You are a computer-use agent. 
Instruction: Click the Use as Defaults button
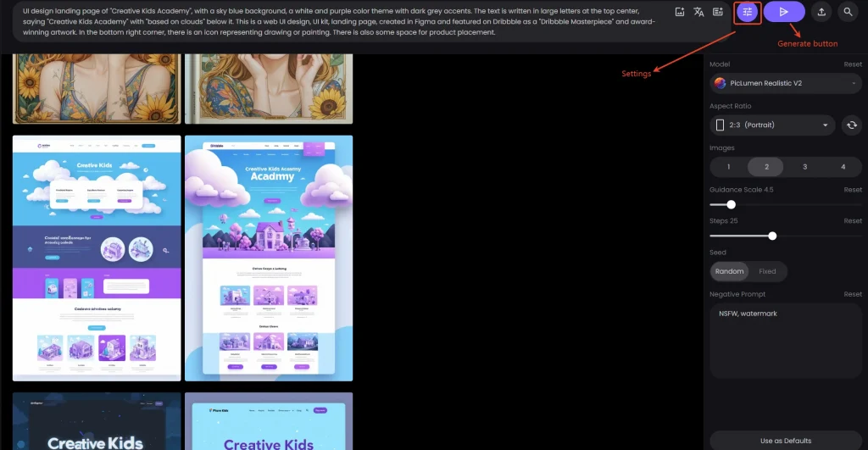tap(785, 441)
